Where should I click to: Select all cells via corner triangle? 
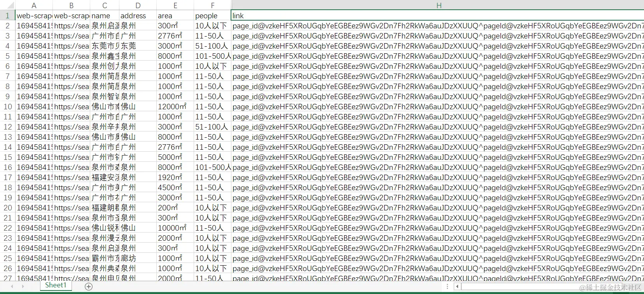(7, 5)
